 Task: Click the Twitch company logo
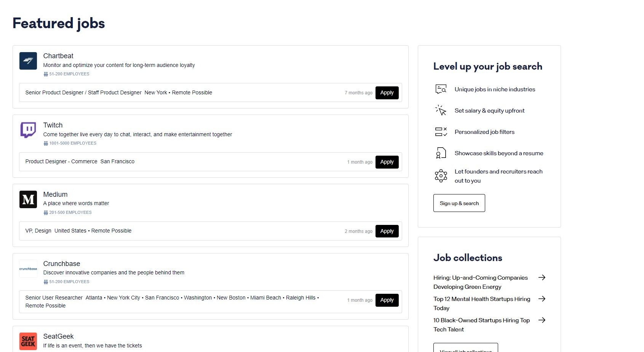(28, 130)
